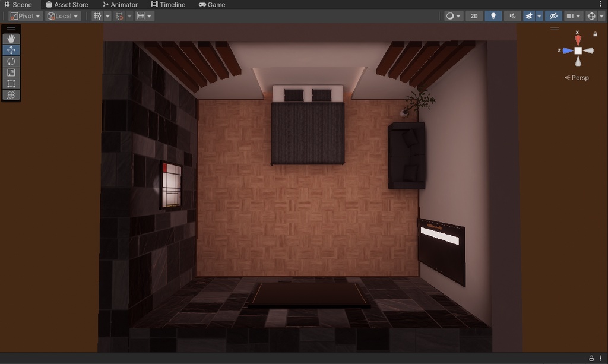The image size is (608, 364).
Task: Open the Scene view overflow menu top right
Action: pyautogui.click(x=601, y=4)
